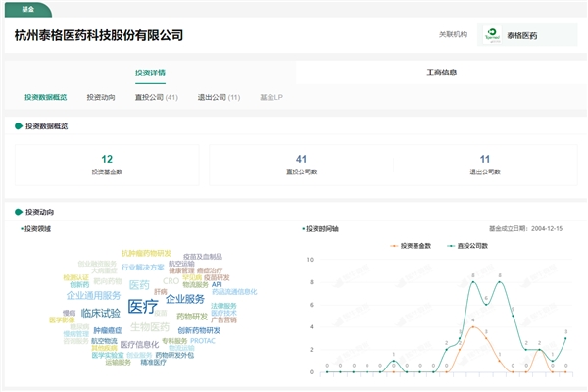The width and height of the screenshot is (588, 392).
Task: Click the 投资领域 subsection label
Action: click(x=37, y=228)
